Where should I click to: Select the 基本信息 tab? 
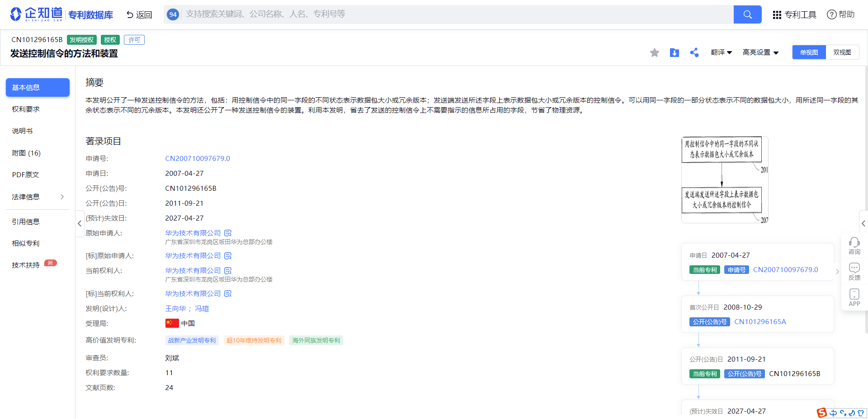38,87
